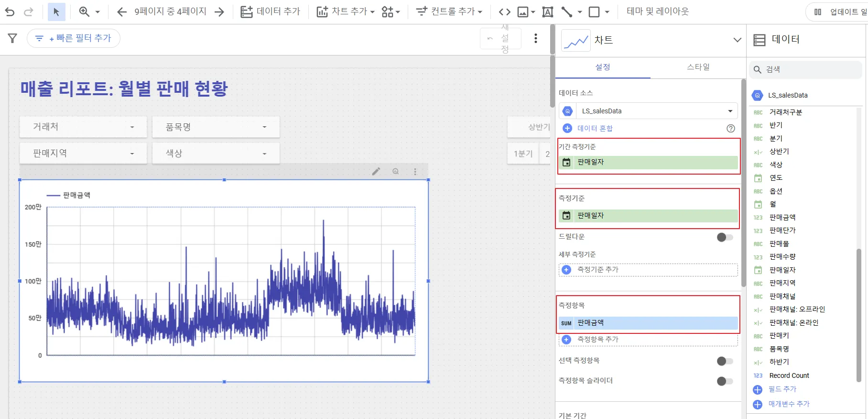The width and height of the screenshot is (868, 419).
Task: Click 데이터 추가 in toolbar
Action: tap(270, 12)
